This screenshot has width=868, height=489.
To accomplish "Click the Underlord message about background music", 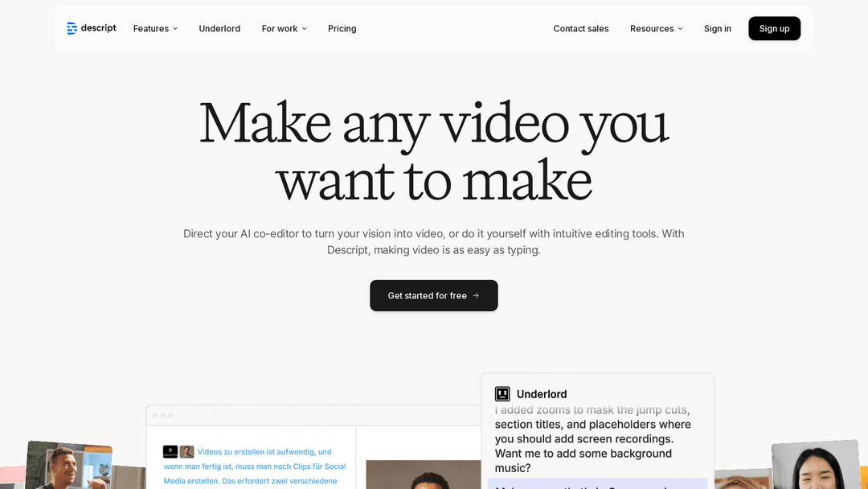I will click(593, 439).
